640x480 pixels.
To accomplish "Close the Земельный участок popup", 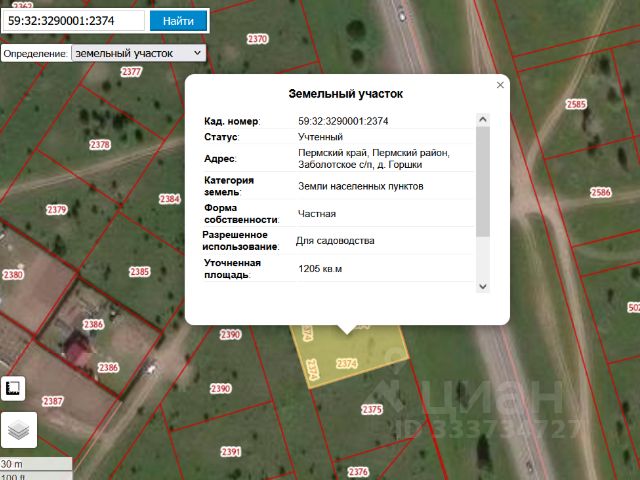I will pyautogui.click(x=500, y=85).
